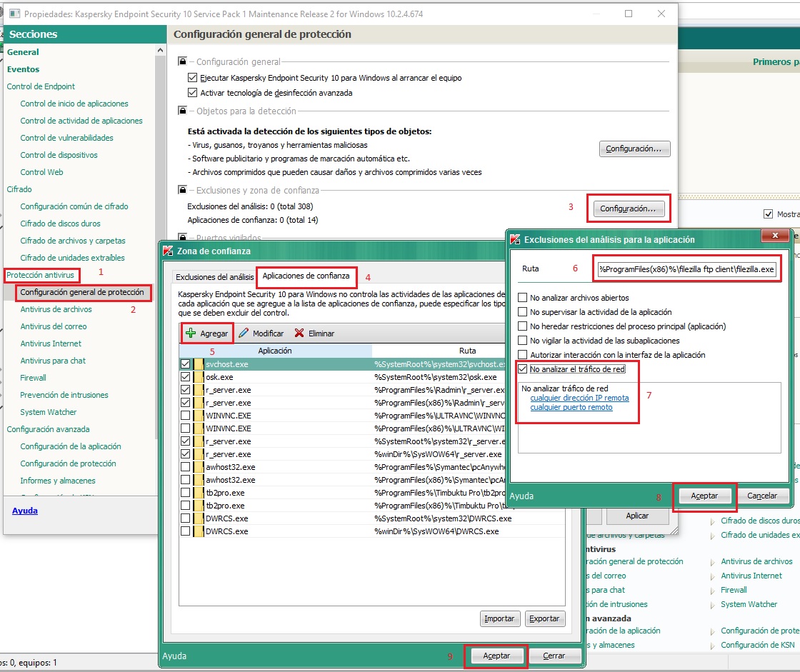Close the Exclusiones del análisis dialog
The height and width of the screenshot is (672, 800).
[775, 235]
